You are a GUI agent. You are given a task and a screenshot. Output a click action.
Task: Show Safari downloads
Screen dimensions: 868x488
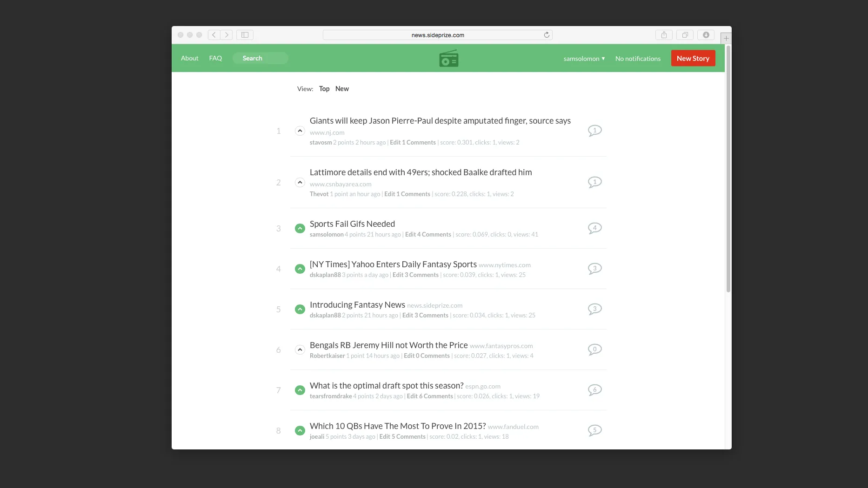[706, 35]
